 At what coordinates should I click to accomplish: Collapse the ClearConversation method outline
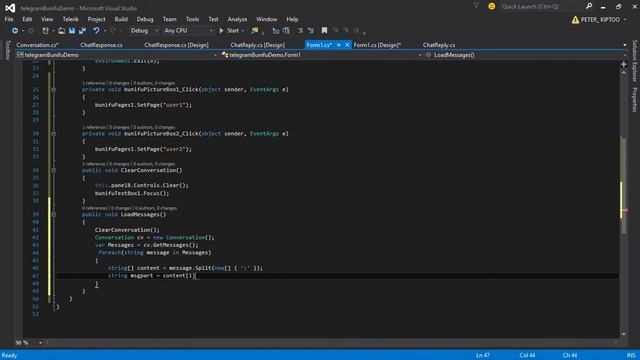[x=53, y=170]
